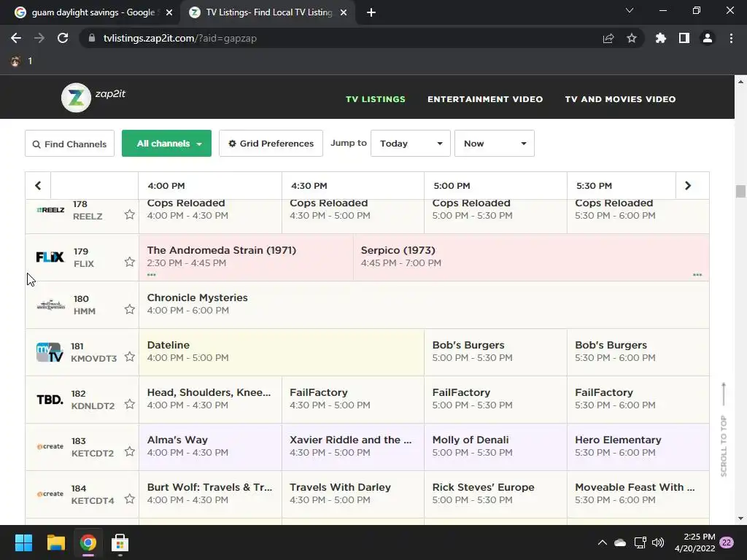Open Microsoft Store from the taskbar
This screenshot has height=560, width=747.
[120, 542]
